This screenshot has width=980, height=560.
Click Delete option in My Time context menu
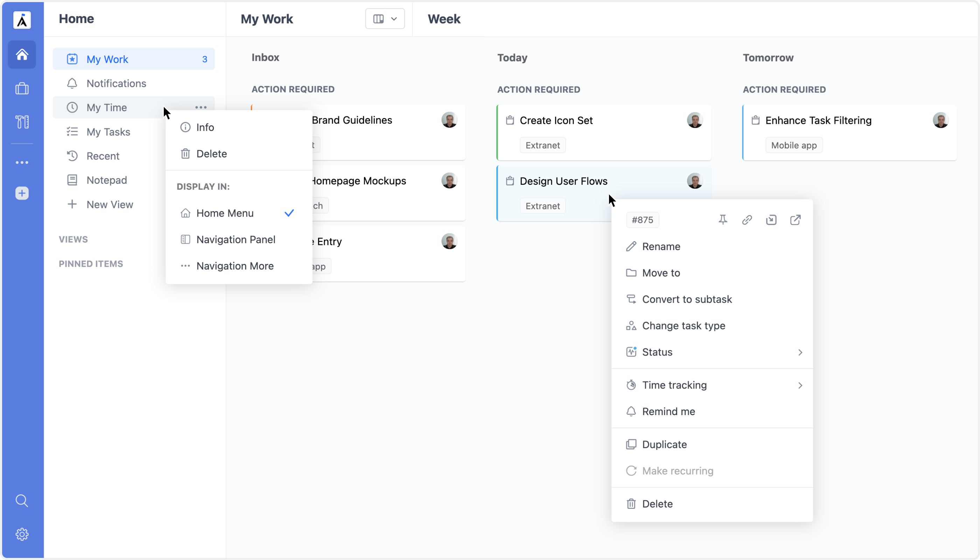tap(211, 153)
